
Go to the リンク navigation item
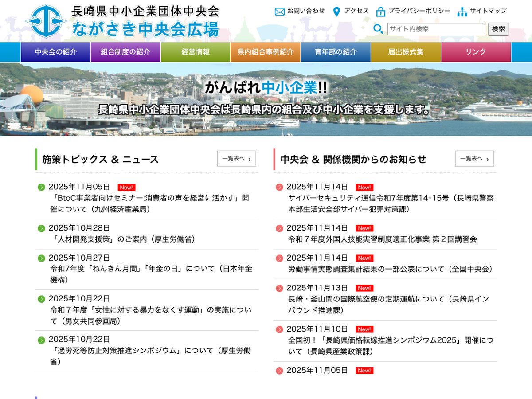tap(476, 52)
